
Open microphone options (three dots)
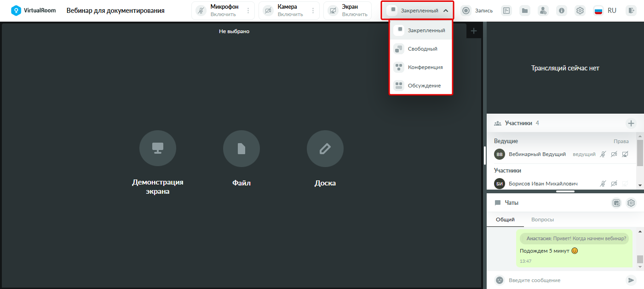[248, 11]
